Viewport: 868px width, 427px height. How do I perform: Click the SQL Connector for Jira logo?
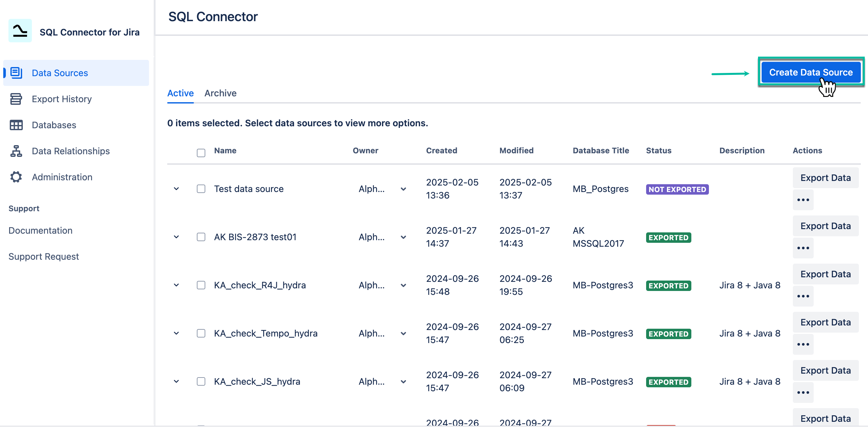point(20,31)
